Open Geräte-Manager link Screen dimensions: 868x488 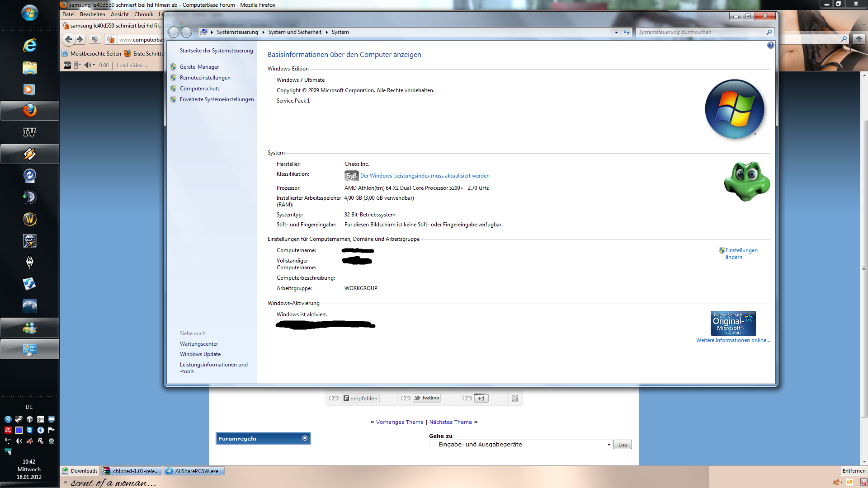[x=199, y=67]
